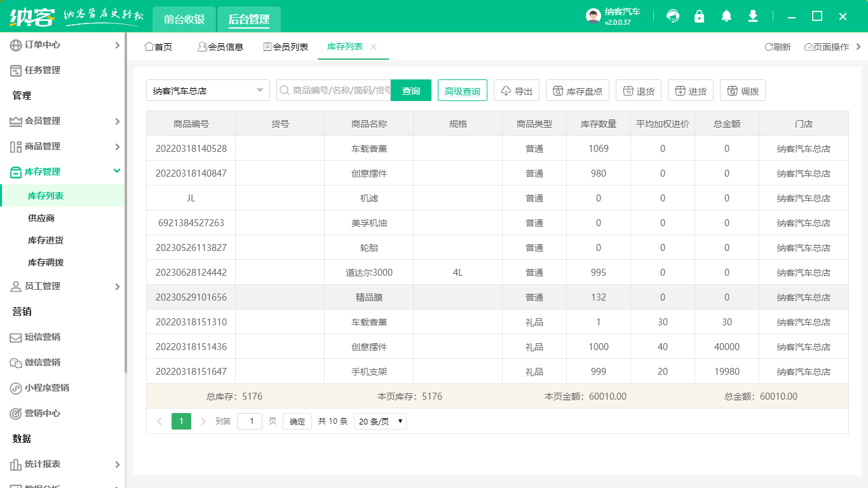Click the lock icon in the top bar
This screenshot has height=488, width=868.
tap(699, 16)
